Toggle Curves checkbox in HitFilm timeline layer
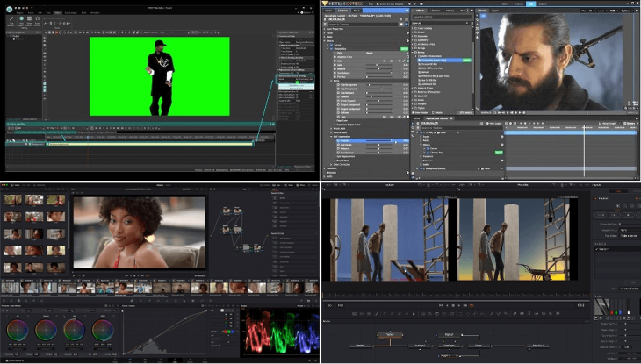 [x=428, y=149]
